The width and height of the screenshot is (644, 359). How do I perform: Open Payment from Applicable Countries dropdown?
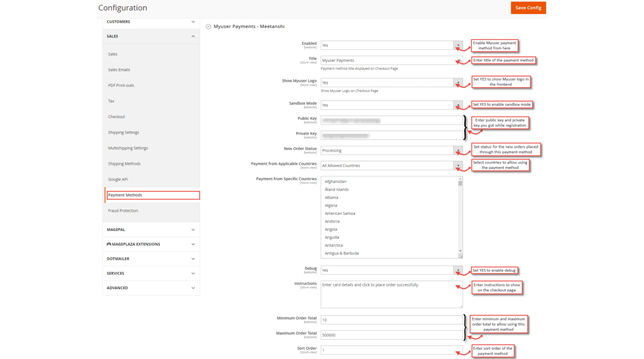coord(391,165)
